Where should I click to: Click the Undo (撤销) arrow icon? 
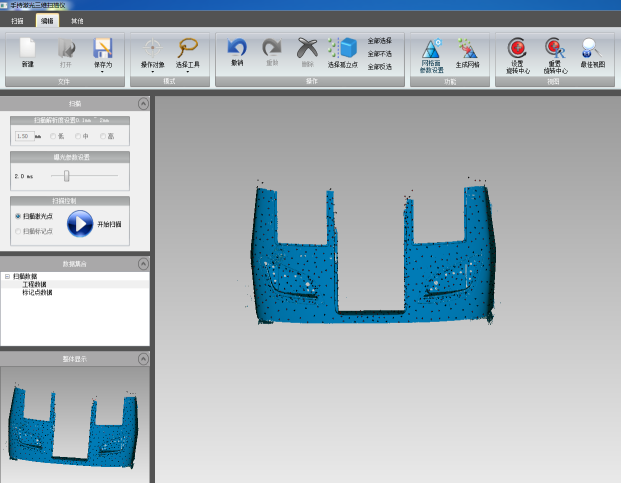pos(237,48)
